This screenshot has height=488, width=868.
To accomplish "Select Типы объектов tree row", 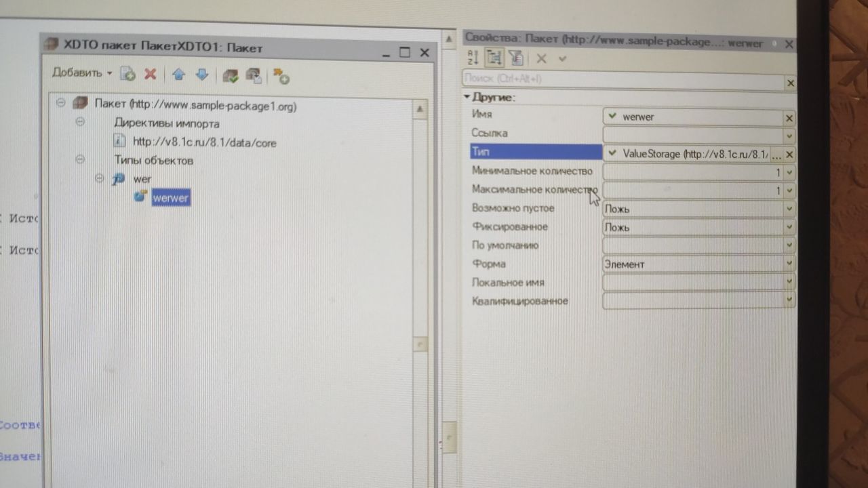I will (154, 161).
